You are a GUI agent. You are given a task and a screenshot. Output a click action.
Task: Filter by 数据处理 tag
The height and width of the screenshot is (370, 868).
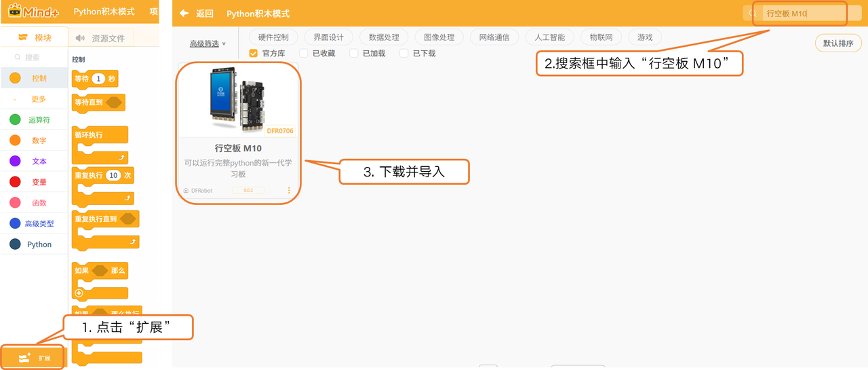point(384,37)
